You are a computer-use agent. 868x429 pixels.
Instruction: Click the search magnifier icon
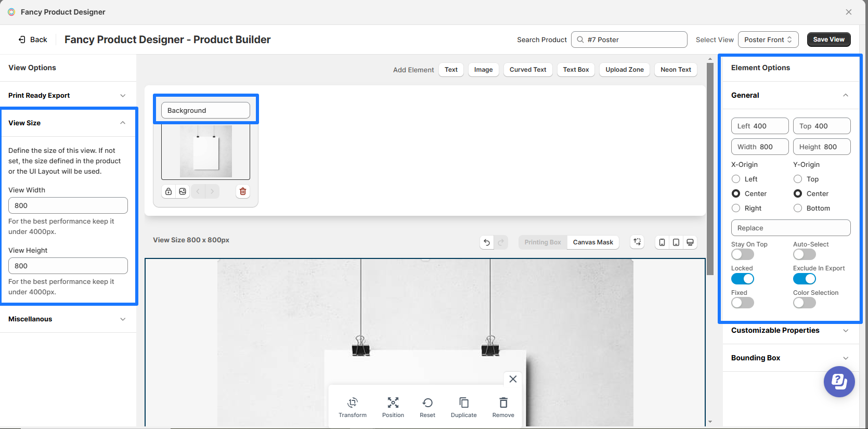click(x=580, y=40)
